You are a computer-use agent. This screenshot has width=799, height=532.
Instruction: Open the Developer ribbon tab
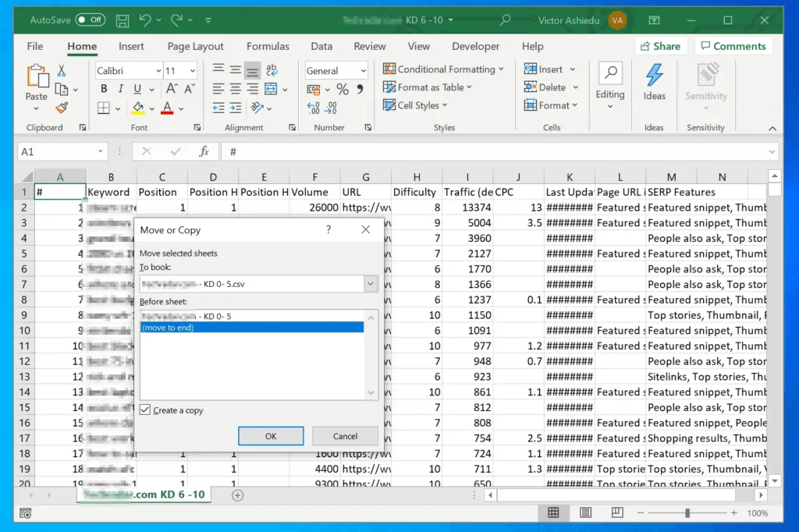(475, 46)
